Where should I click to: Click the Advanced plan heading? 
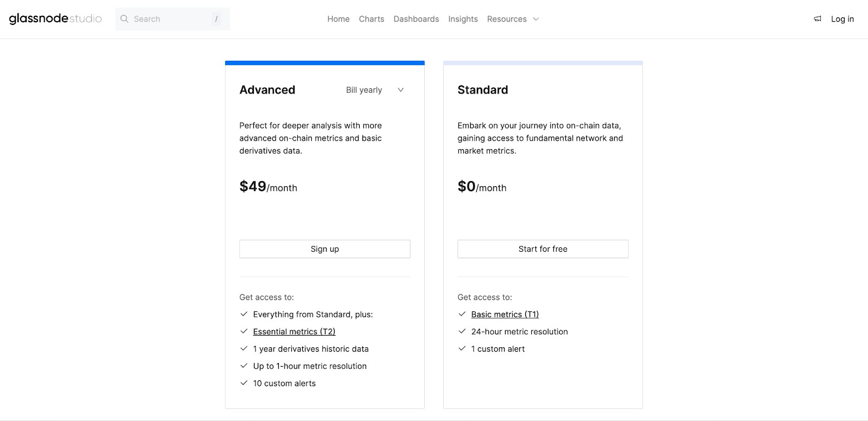coord(267,90)
